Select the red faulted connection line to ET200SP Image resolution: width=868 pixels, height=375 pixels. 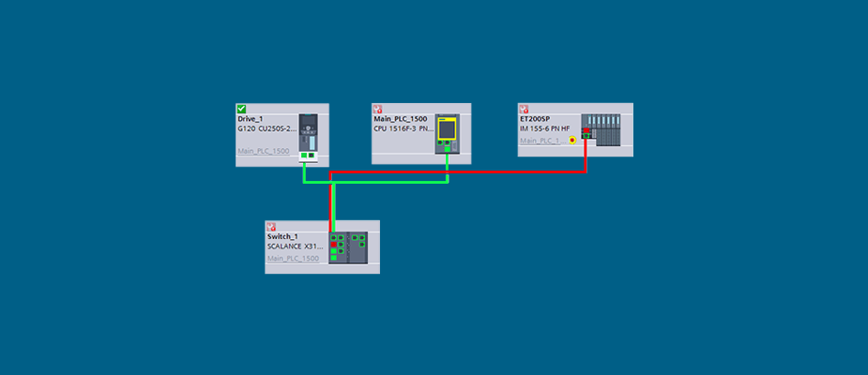point(458,172)
